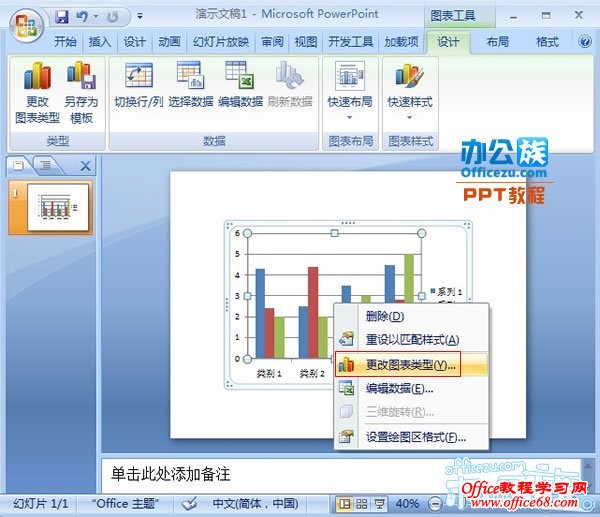This screenshot has width=600, height=517.
Task: Click the blue bar of 类别 1
Action: (260, 313)
